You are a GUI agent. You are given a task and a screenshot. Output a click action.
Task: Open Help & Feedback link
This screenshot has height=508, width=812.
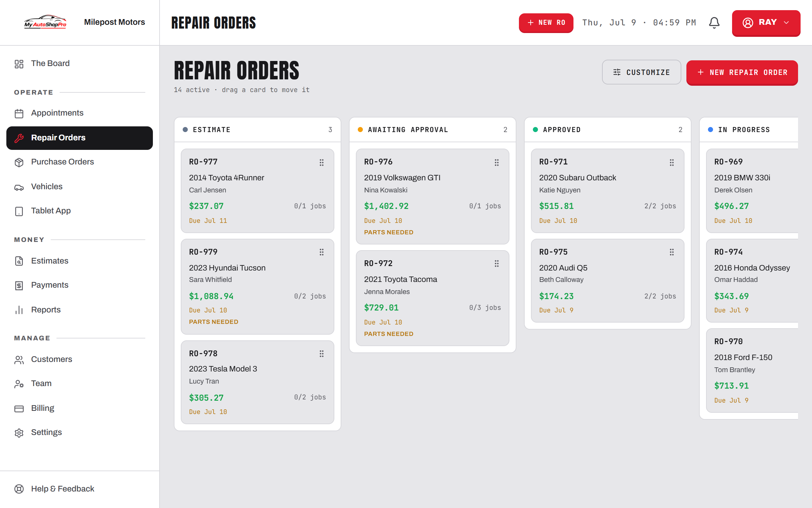point(80,489)
